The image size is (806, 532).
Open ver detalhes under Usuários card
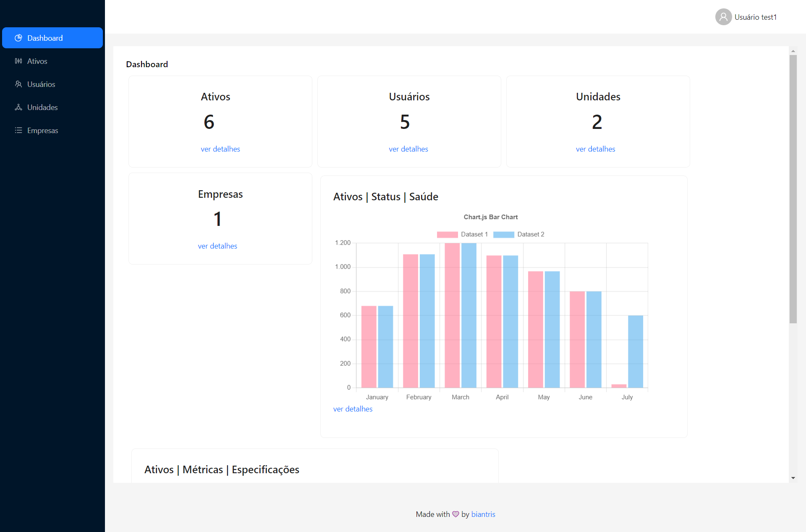tap(408, 149)
